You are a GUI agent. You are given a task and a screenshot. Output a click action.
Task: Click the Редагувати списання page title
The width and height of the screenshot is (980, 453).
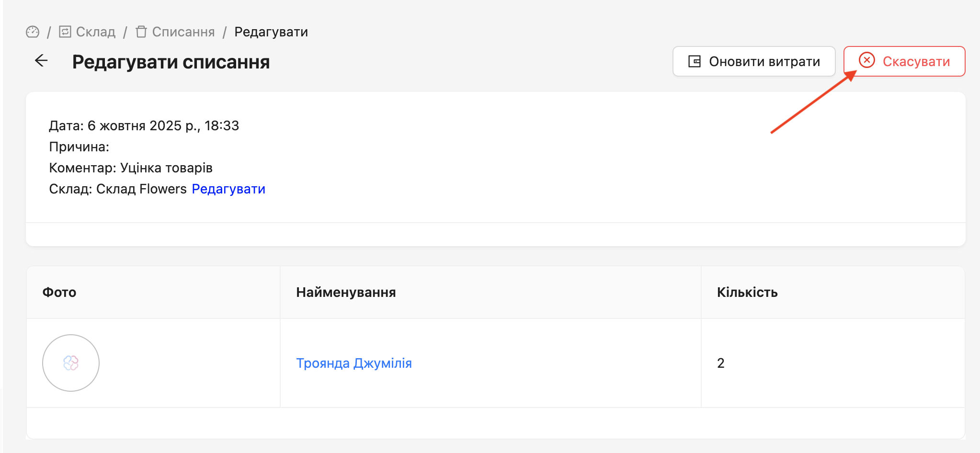tap(171, 62)
